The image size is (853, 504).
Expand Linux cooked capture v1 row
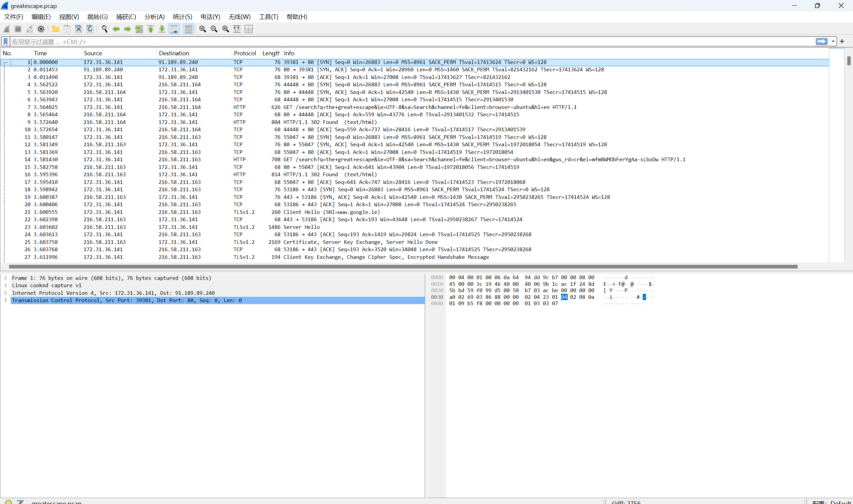click(5, 285)
